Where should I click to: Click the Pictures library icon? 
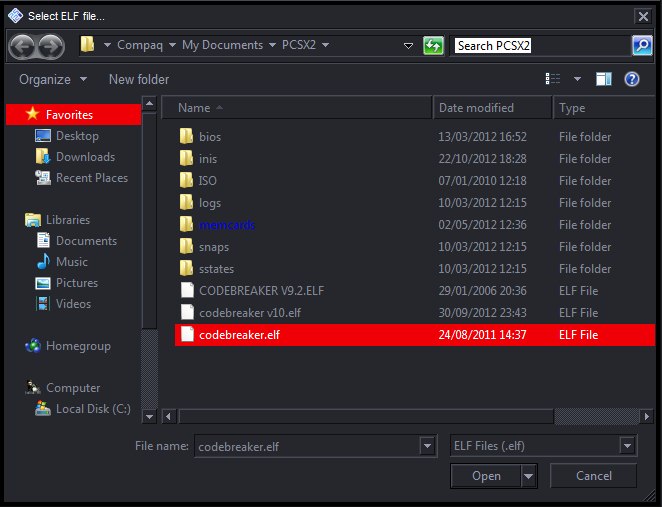pyautogui.click(x=43, y=282)
